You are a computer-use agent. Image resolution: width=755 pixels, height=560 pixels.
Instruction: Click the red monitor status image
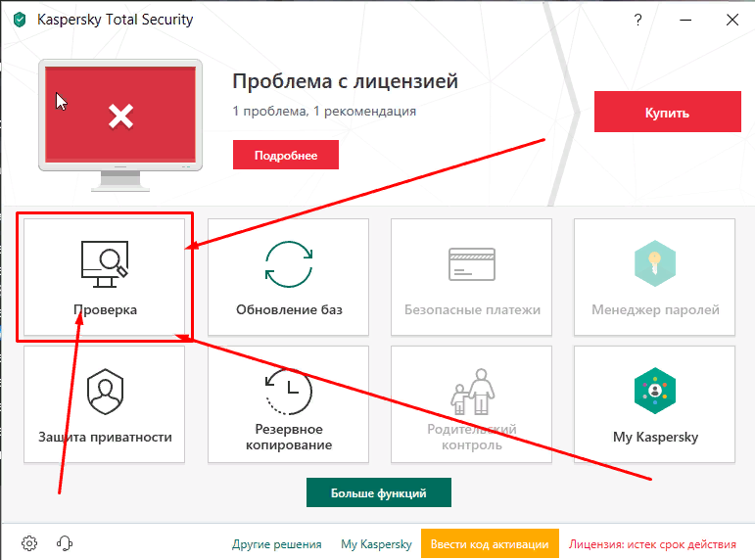click(x=120, y=125)
